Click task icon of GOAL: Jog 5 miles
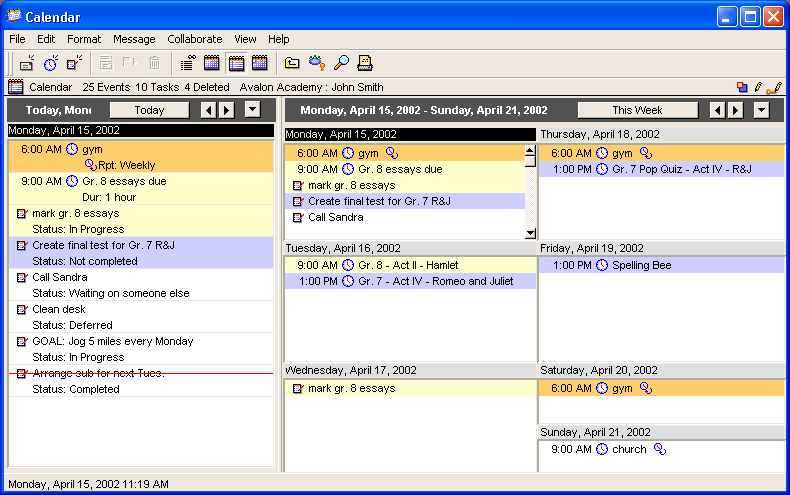The image size is (790, 495). (x=22, y=342)
